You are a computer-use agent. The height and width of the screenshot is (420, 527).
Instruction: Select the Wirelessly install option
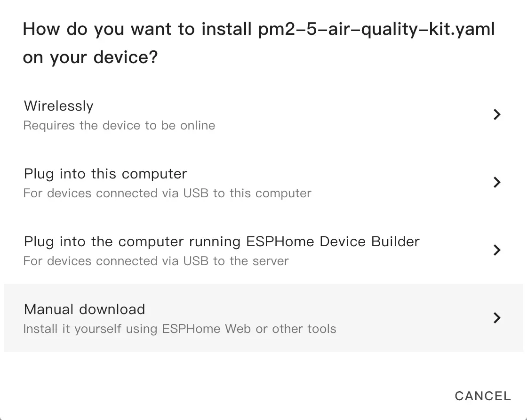[x=59, y=106]
